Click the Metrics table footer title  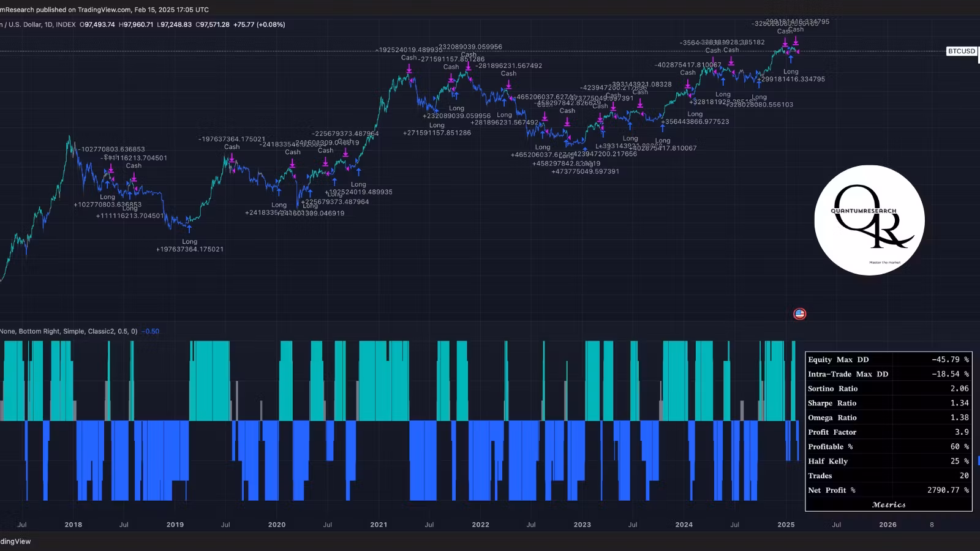(888, 505)
